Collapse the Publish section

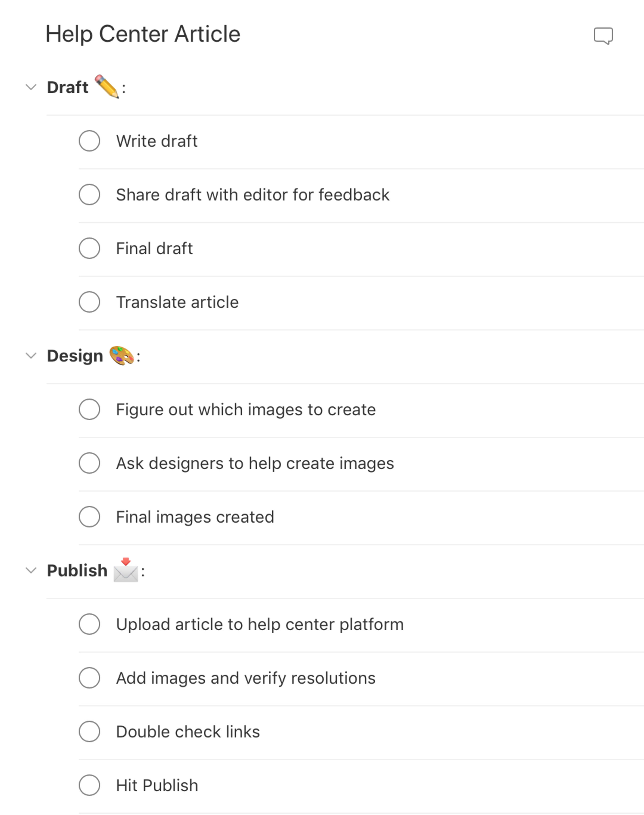(x=31, y=571)
